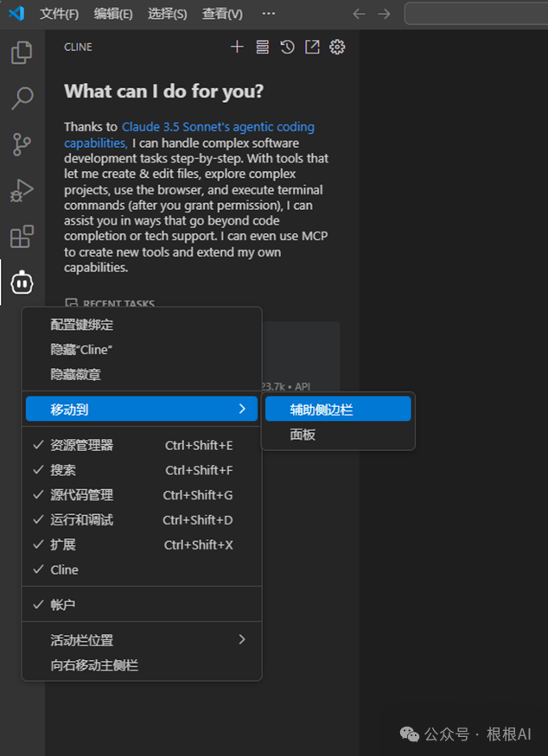The width and height of the screenshot is (548, 756).
Task: Open Cline task history icon
Action: tap(288, 47)
